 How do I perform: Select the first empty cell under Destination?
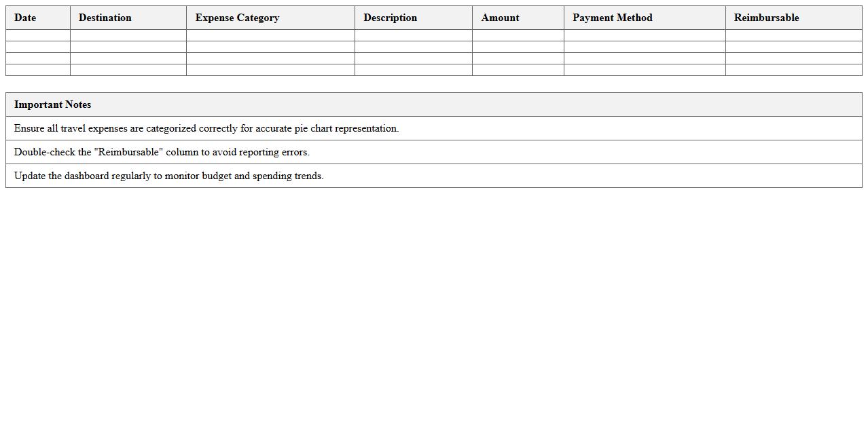tap(128, 35)
